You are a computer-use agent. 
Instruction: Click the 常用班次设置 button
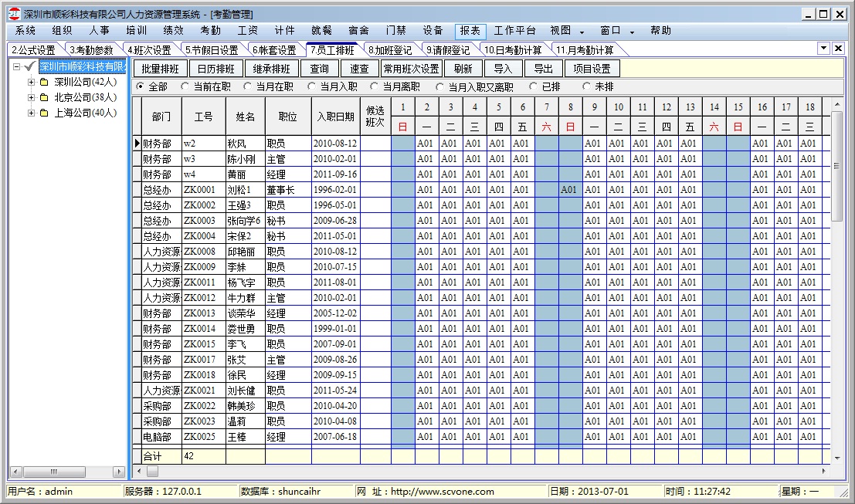(411, 69)
